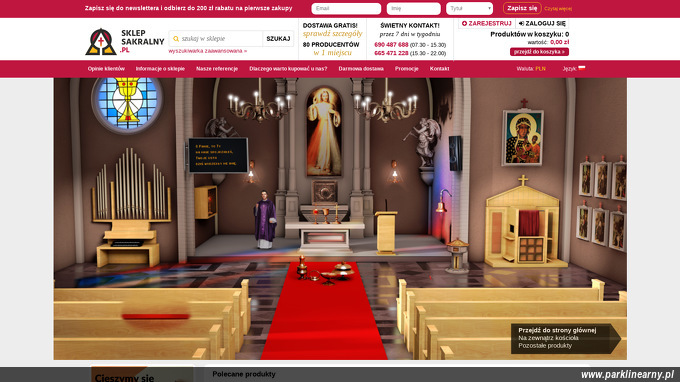Click the plus icon beside Zarejestruj
This screenshot has height=382, width=680.
click(464, 23)
